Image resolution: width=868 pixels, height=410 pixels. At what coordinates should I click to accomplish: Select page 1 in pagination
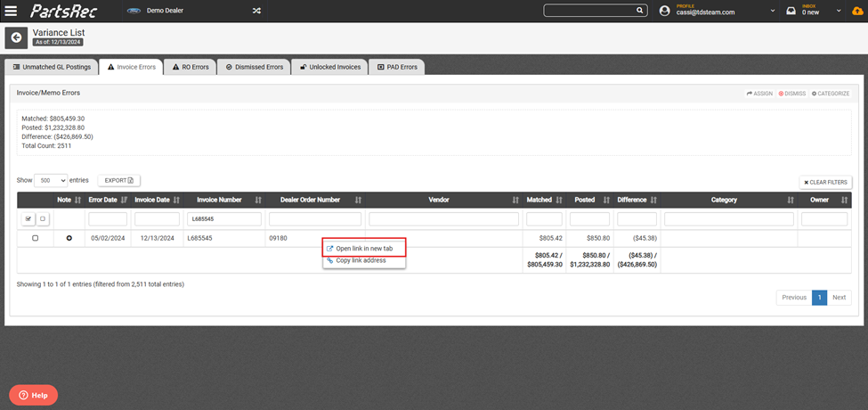[x=819, y=298]
